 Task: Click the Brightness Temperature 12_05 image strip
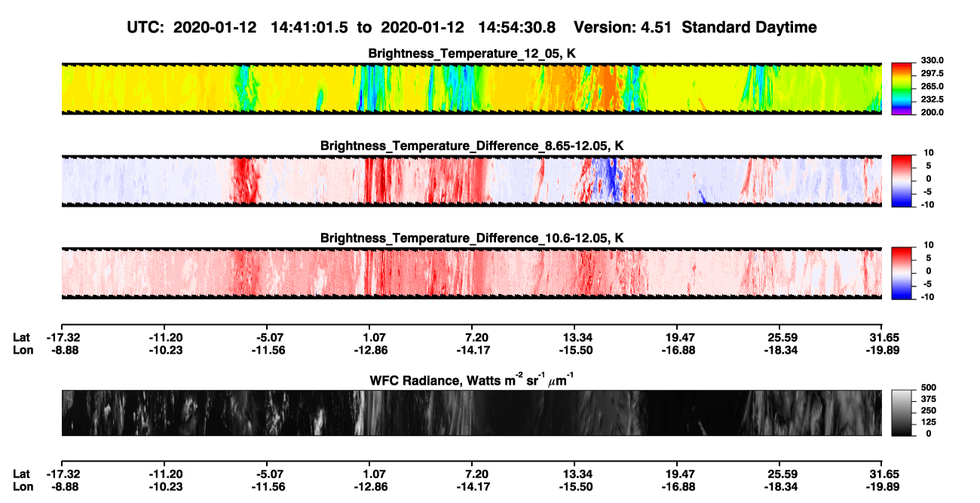471,88
